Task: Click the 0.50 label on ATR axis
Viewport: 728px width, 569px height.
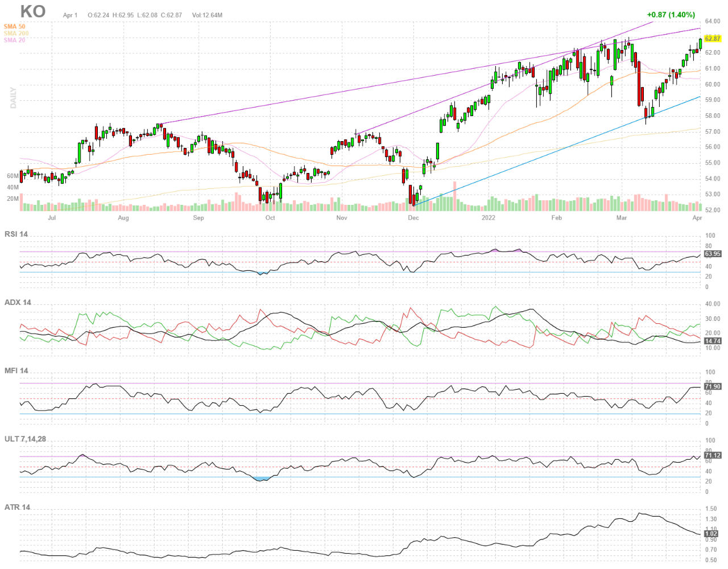Action: tap(711, 560)
